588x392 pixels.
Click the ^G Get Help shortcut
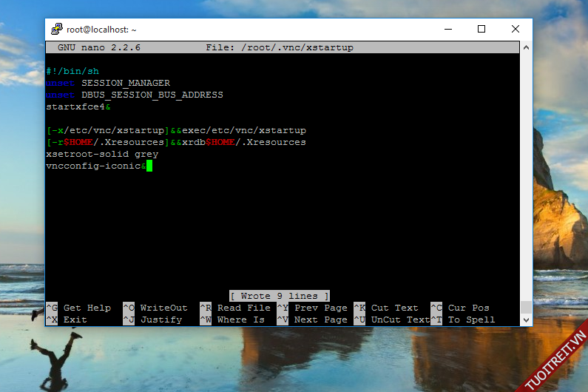(78, 308)
